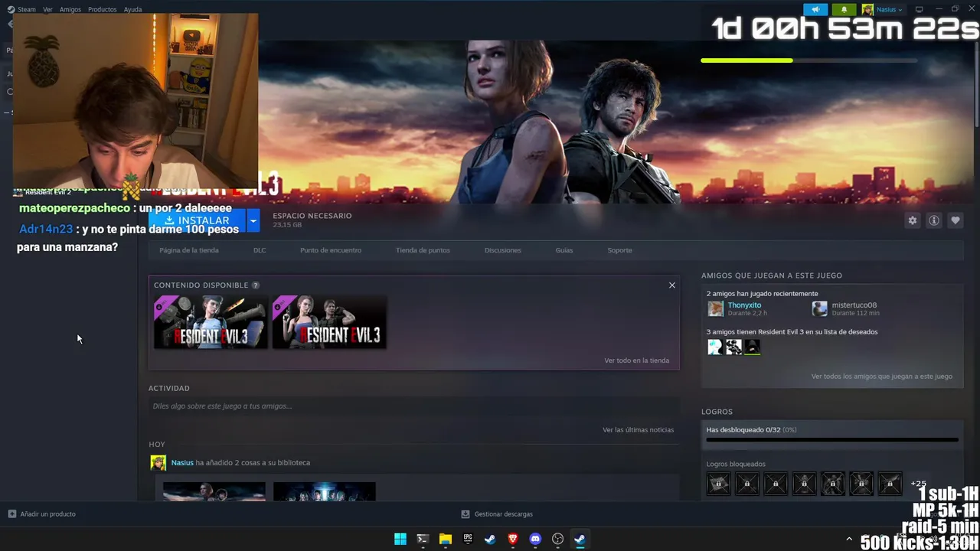Select the last locked achievement icon

point(890,484)
